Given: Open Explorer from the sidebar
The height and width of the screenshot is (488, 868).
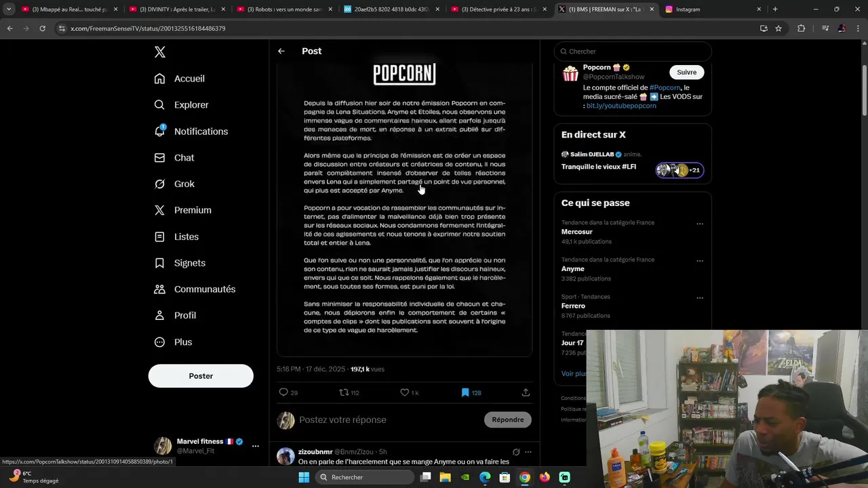Looking at the screenshot, I should tap(182, 105).
